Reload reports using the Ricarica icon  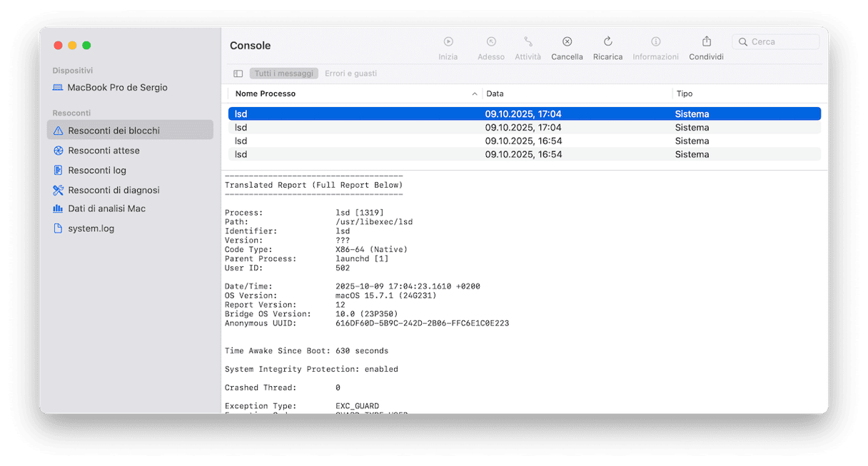[x=607, y=42]
